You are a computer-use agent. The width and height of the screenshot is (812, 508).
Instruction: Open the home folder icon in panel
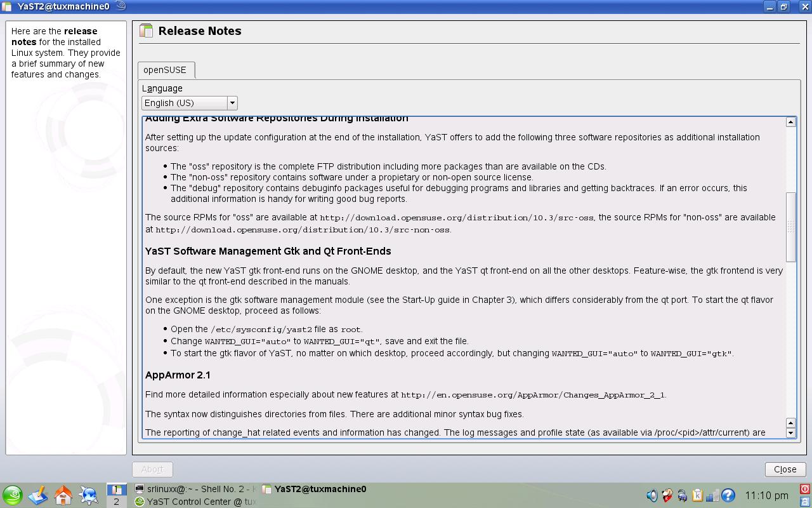point(63,495)
